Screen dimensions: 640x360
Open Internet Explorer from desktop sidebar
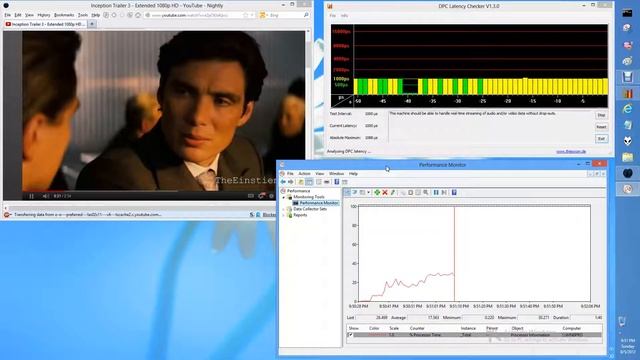[627, 109]
